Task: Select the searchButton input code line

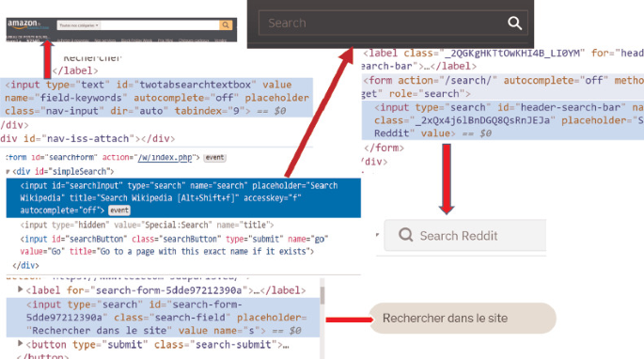Action: [x=174, y=245]
